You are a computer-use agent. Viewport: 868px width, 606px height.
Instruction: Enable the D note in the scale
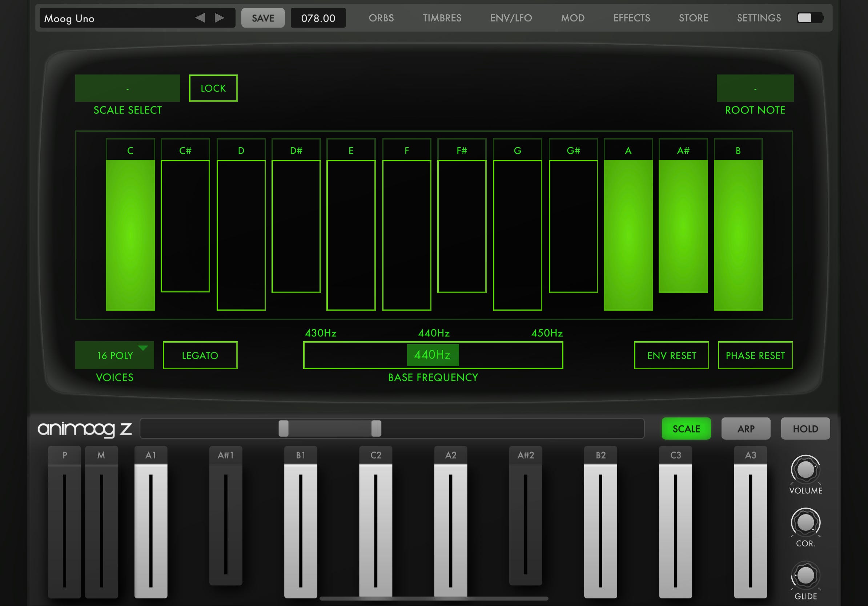241,225
